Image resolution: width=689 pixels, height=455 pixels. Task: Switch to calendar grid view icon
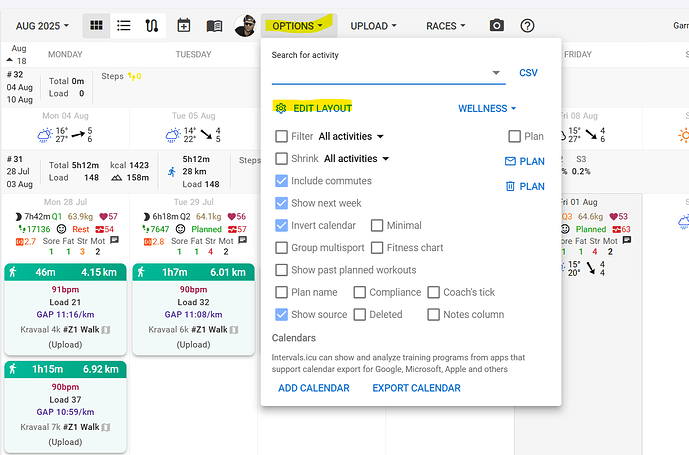click(96, 25)
